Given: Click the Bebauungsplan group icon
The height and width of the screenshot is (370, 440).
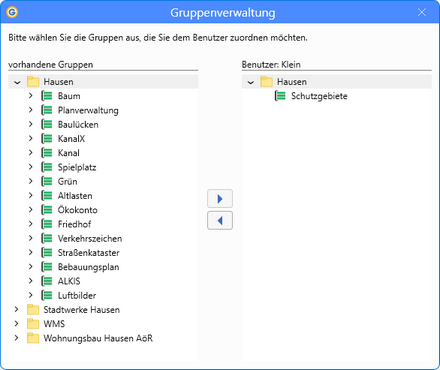Looking at the screenshot, I should [47, 267].
